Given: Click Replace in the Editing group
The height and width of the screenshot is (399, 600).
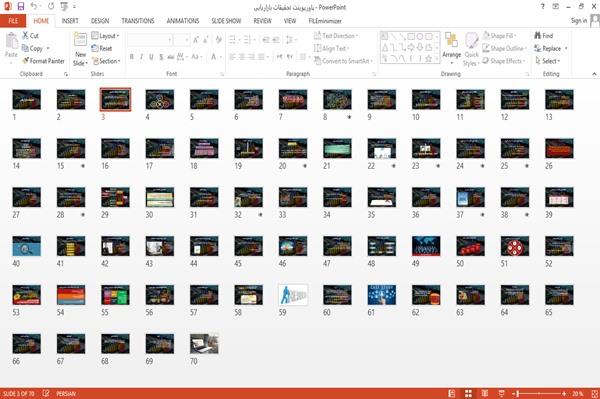Looking at the screenshot, I should [551, 48].
